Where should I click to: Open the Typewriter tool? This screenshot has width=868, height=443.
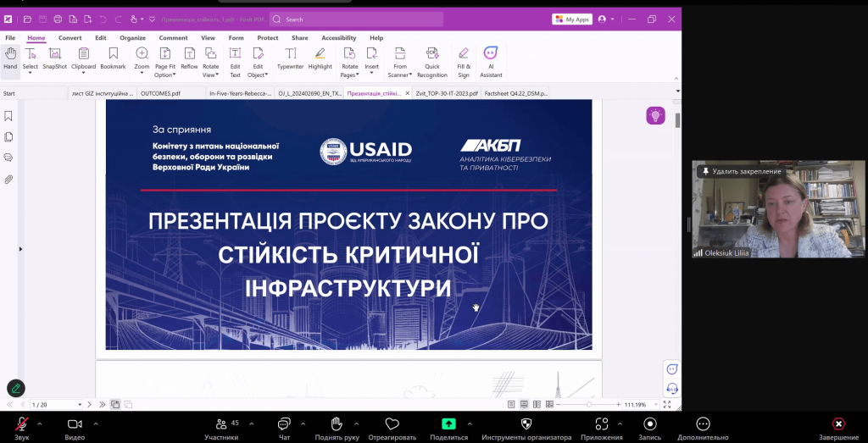click(x=290, y=58)
